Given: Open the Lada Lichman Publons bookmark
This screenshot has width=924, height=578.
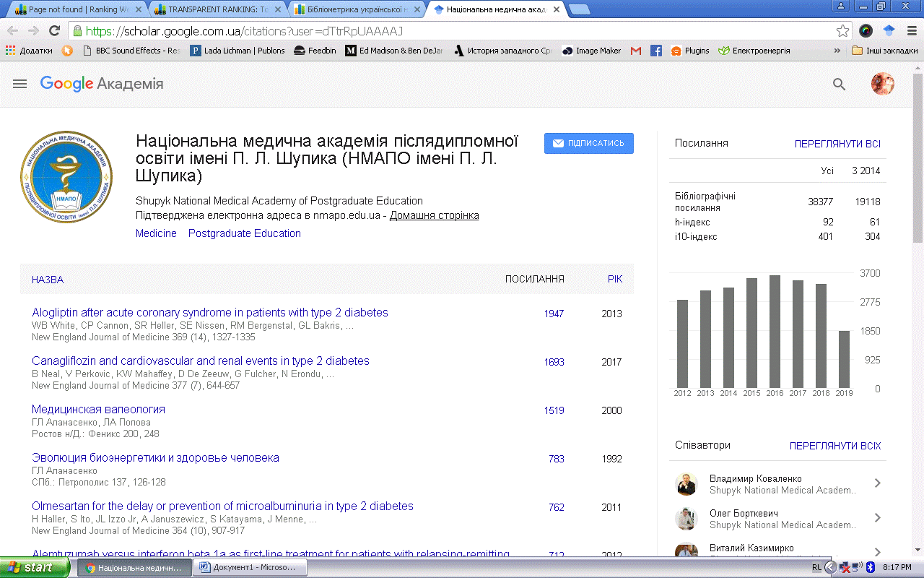Looking at the screenshot, I should pos(237,51).
